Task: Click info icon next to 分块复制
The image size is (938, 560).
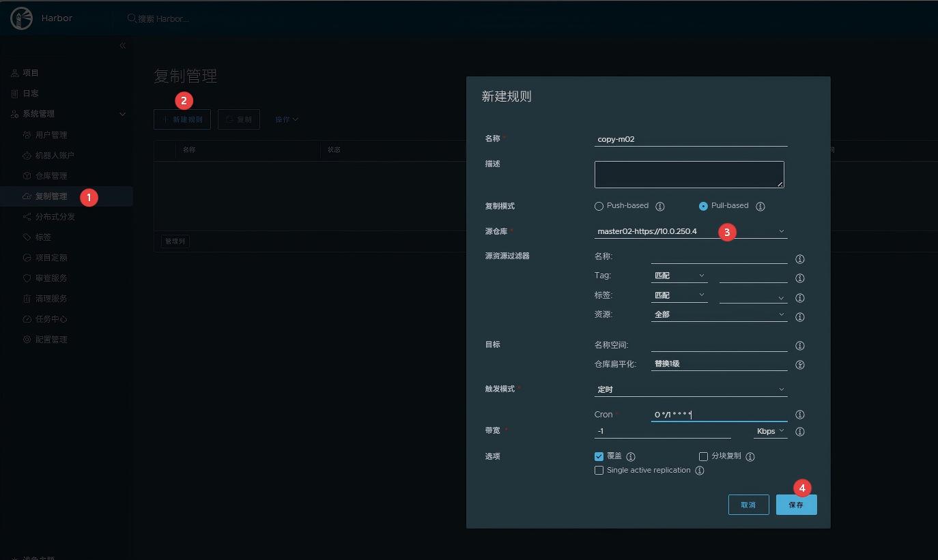Action: [x=750, y=456]
